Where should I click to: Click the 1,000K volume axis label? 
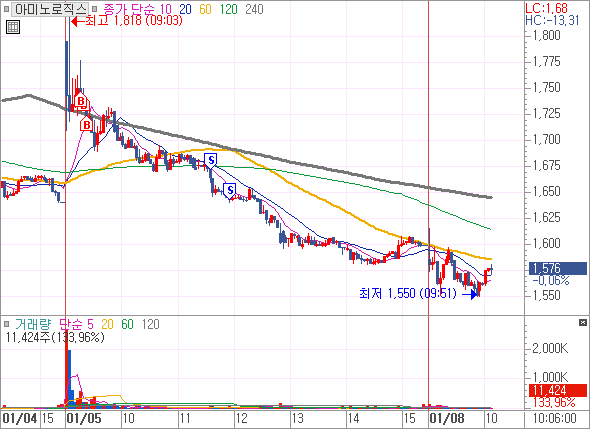coord(550,377)
